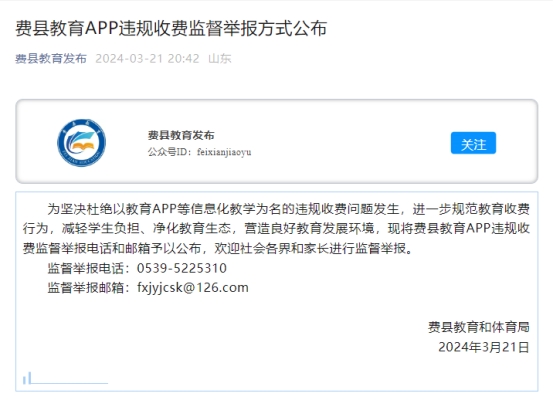This screenshot has height=418, width=554.
Task: Click the blue 关注 follow button
Action: click(473, 143)
